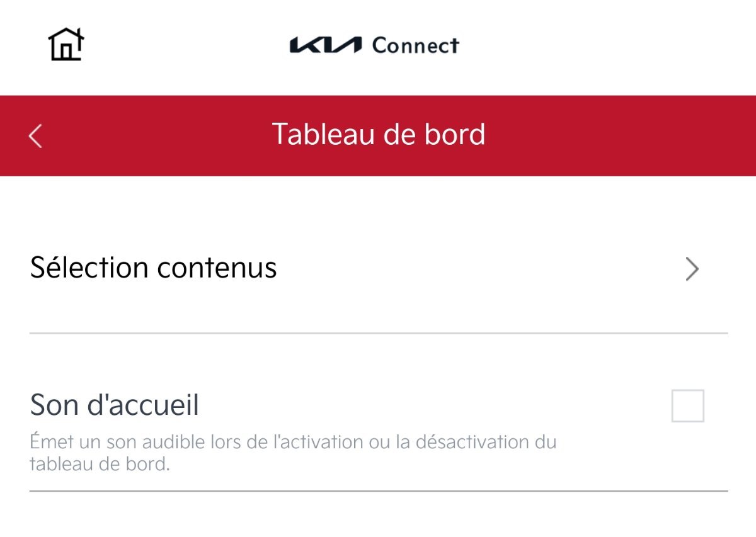Viewport: 756px width, 537px height.
Task: Enable the Son d'accueil checkbox
Action: point(687,405)
